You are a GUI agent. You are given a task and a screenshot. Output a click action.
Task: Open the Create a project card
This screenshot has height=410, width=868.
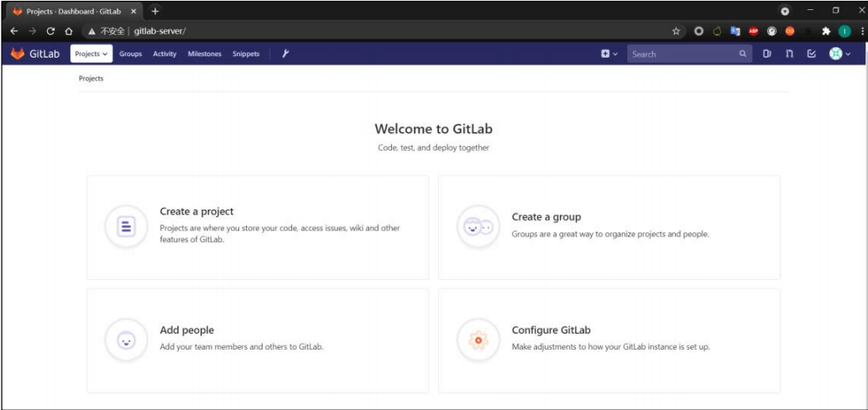coord(258,228)
